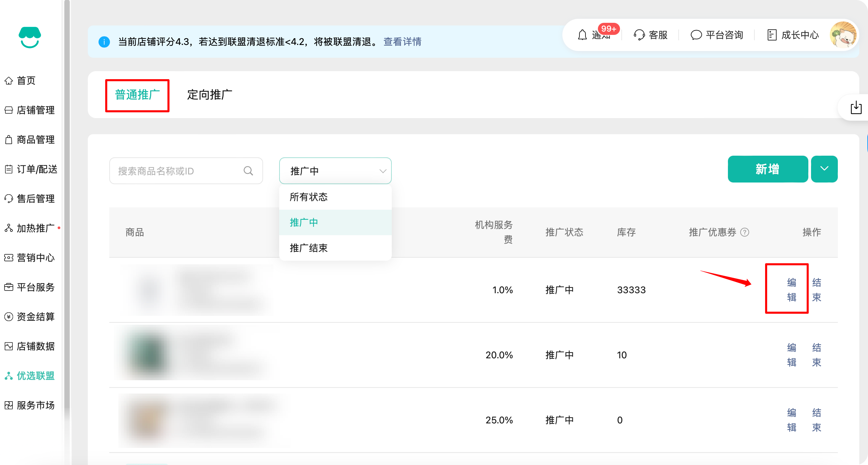
Task: Open customer service (客服) headset icon
Action: coord(639,35)
